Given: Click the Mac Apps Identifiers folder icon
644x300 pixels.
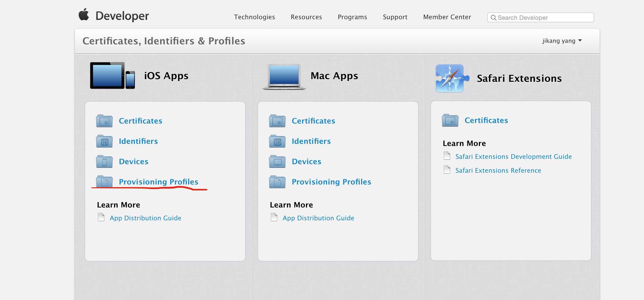Looking at the screenshot, I should tap(278, 141).
